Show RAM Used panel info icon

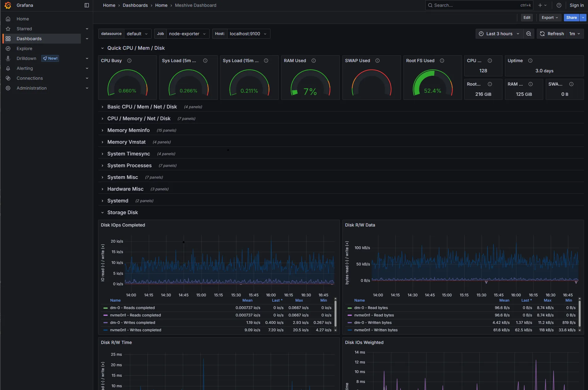tap(314, 61)
